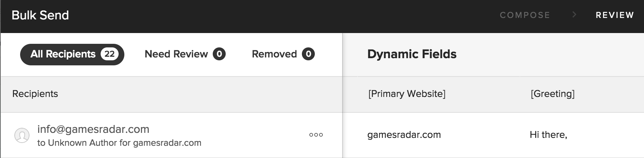Select the Review step
Viewport: 644px width, 158px height.
click(615, 15)
